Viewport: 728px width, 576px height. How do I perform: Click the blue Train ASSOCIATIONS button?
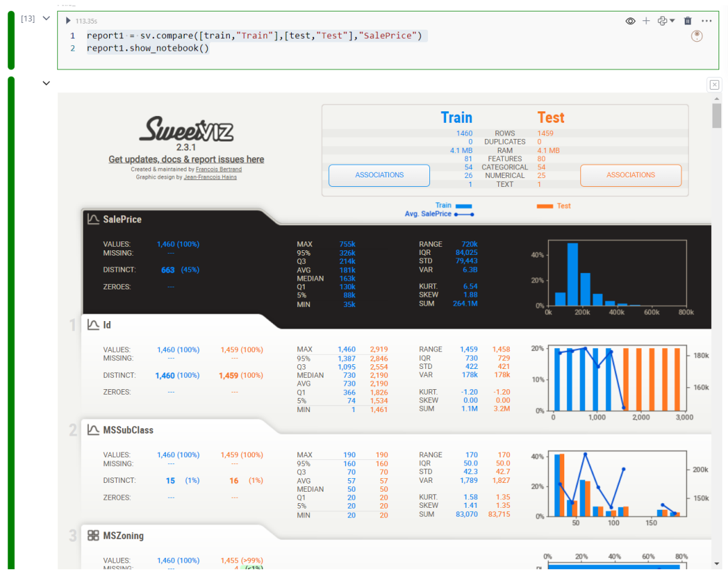click(380, 175)
